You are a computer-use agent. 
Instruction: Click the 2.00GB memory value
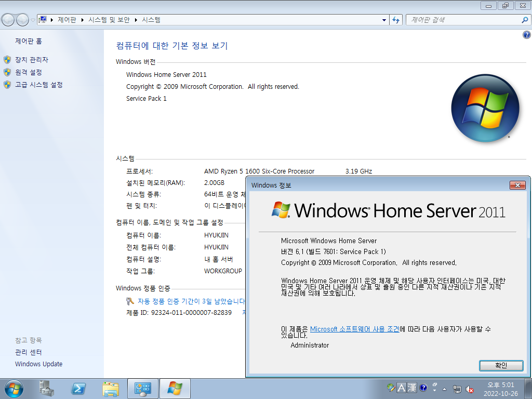point(214,183)
